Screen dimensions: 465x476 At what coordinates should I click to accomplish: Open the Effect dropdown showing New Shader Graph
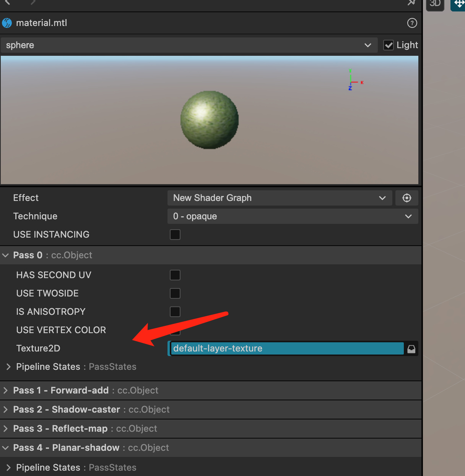(x=280, y=198)
